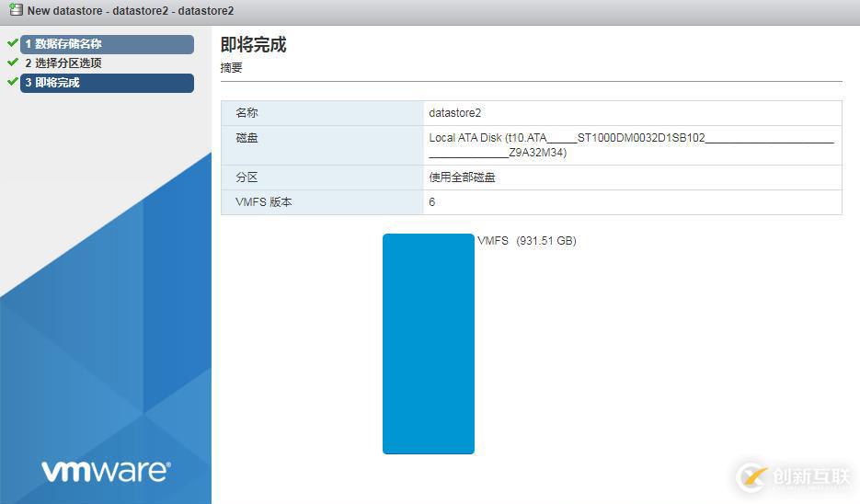This screenshot has width=860, height=504.
Task: Click the 分区 row label
Action: pos(247,178)
